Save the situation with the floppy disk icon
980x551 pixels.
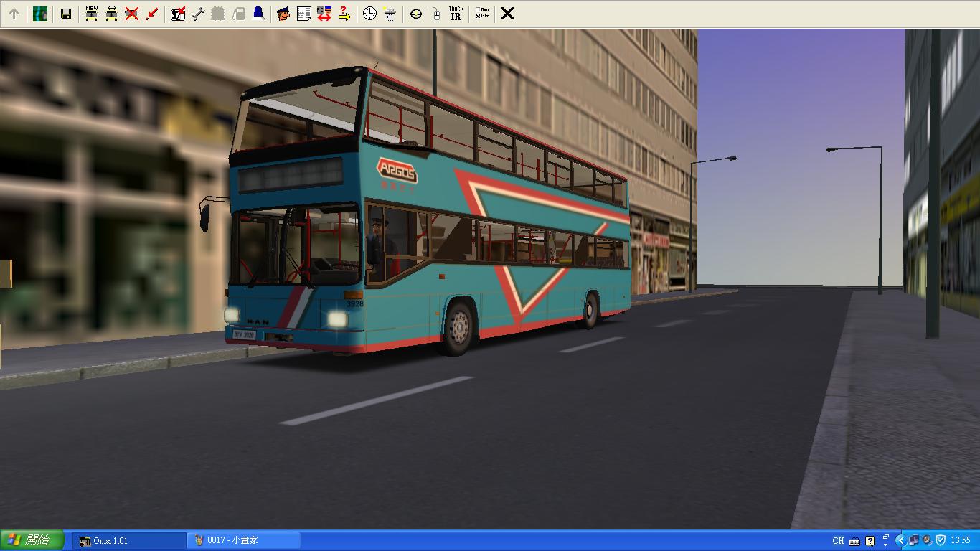[66, 14]
